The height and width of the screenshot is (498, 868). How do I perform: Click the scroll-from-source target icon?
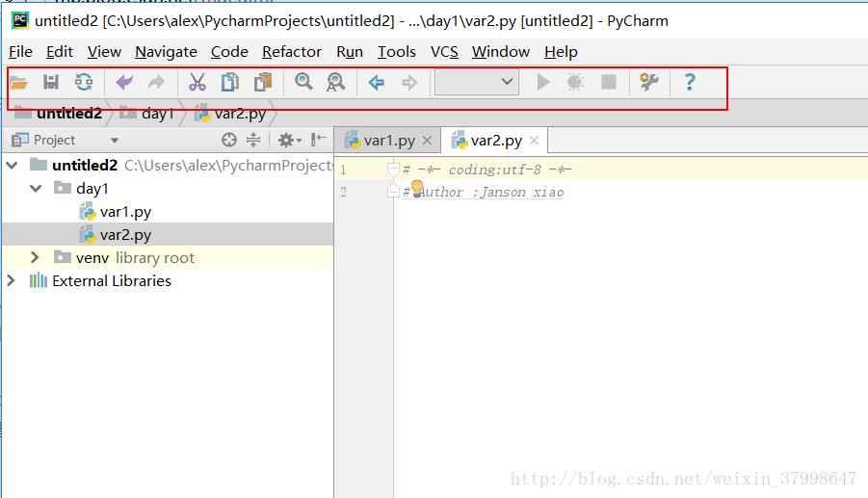[x=229, y=140]
